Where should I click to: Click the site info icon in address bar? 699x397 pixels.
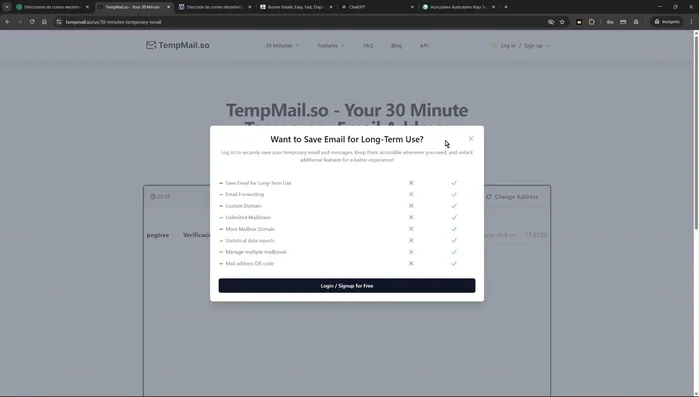click(59, 22)
